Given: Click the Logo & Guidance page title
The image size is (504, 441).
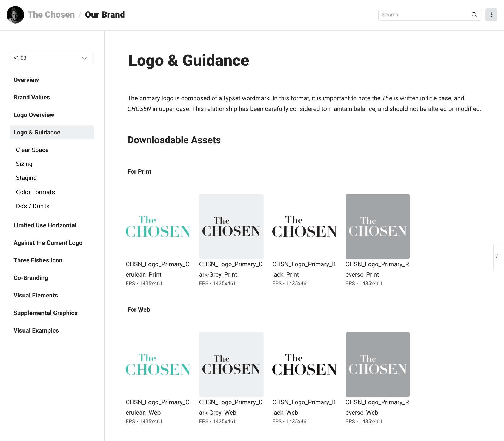Looking at the screenshot, I should click(x=189, y=61).
